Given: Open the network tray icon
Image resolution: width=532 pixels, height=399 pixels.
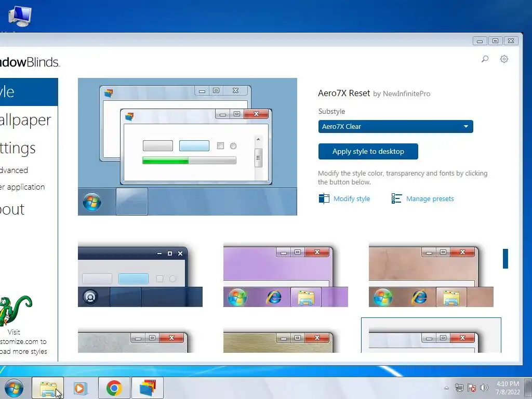Looking at the screenshot, I should (459, 388).
